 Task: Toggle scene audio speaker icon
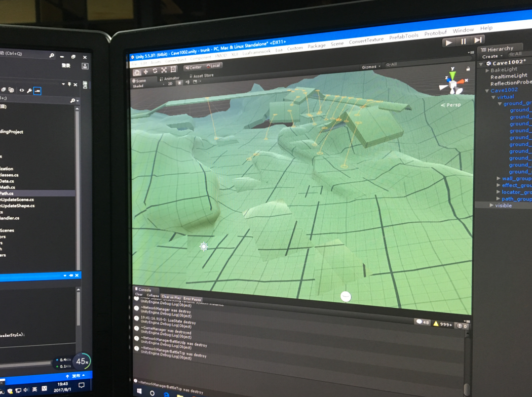[x=187, y=82]
